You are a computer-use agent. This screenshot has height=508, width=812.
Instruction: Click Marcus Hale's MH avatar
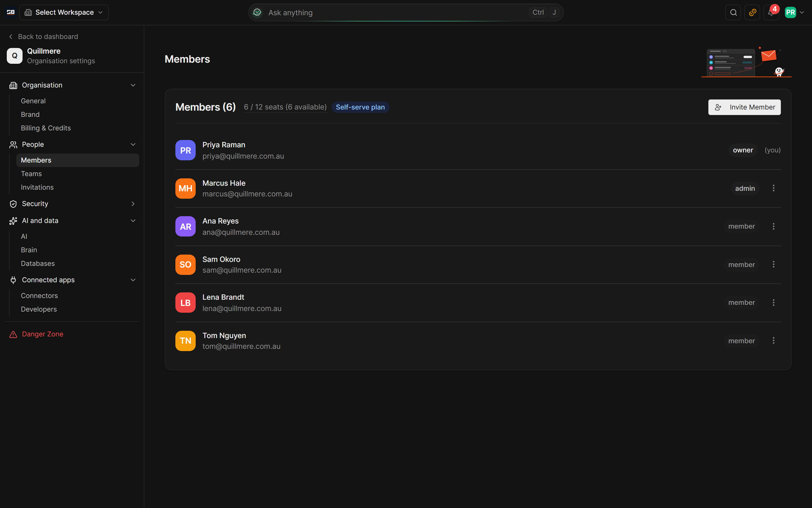coord(186,189)
